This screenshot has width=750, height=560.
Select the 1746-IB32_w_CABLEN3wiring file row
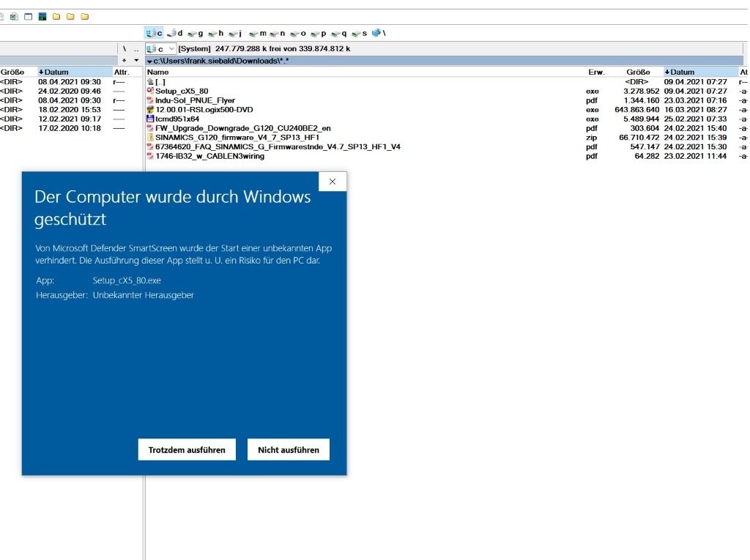pyautogui.click(x=205, y=156)
